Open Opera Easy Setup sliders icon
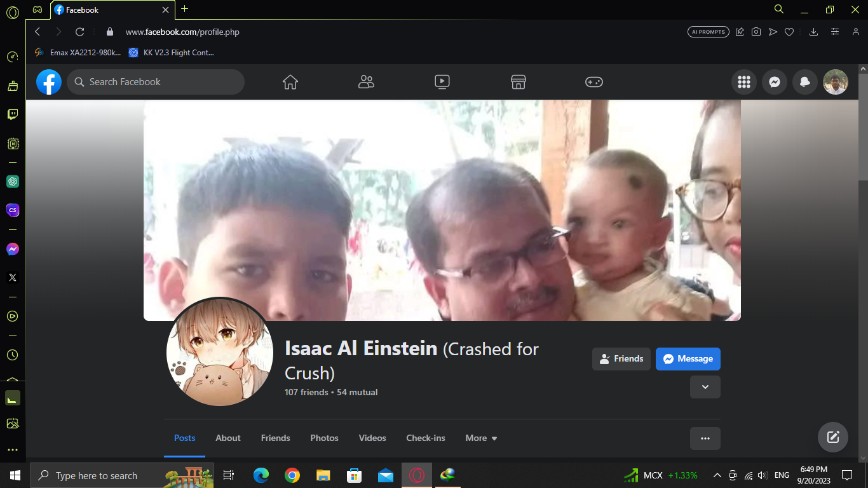 click(x=835, y=32)
